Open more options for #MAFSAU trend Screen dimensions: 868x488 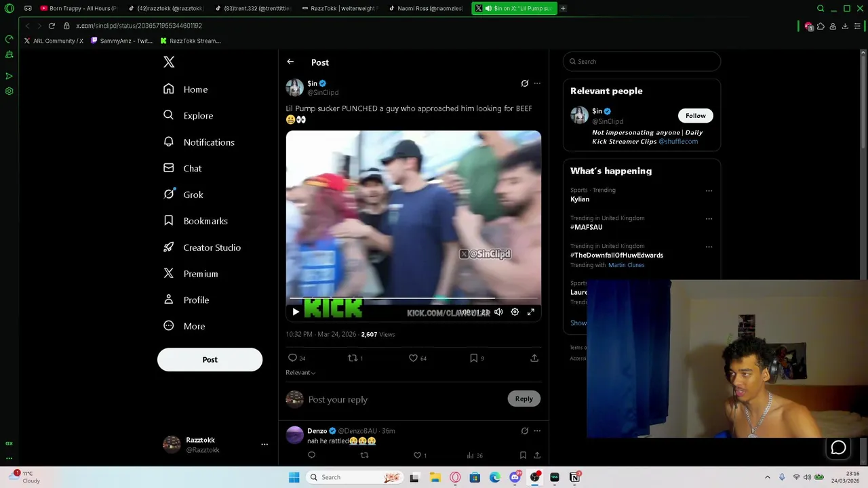coord(709,219)
